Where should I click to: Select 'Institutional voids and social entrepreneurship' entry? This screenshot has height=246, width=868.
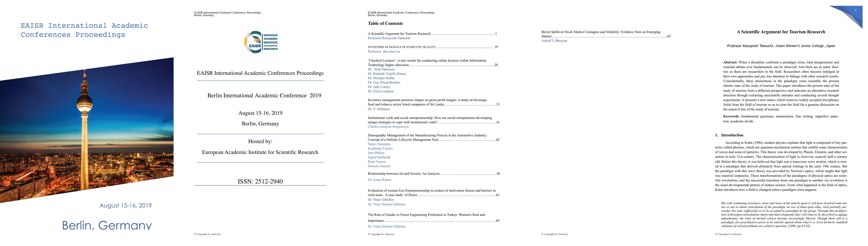(x=434, y=120)
